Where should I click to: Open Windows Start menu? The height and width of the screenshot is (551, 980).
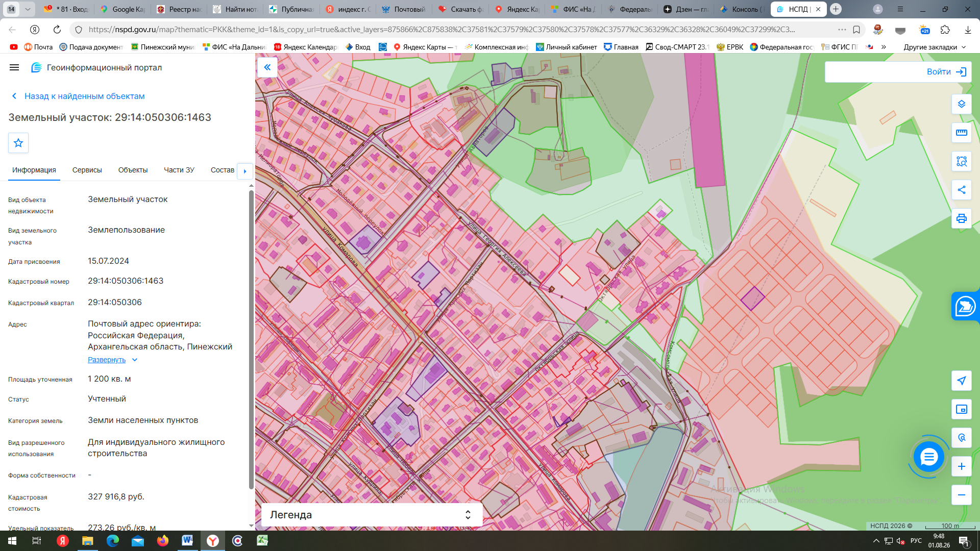coord(12,541)
